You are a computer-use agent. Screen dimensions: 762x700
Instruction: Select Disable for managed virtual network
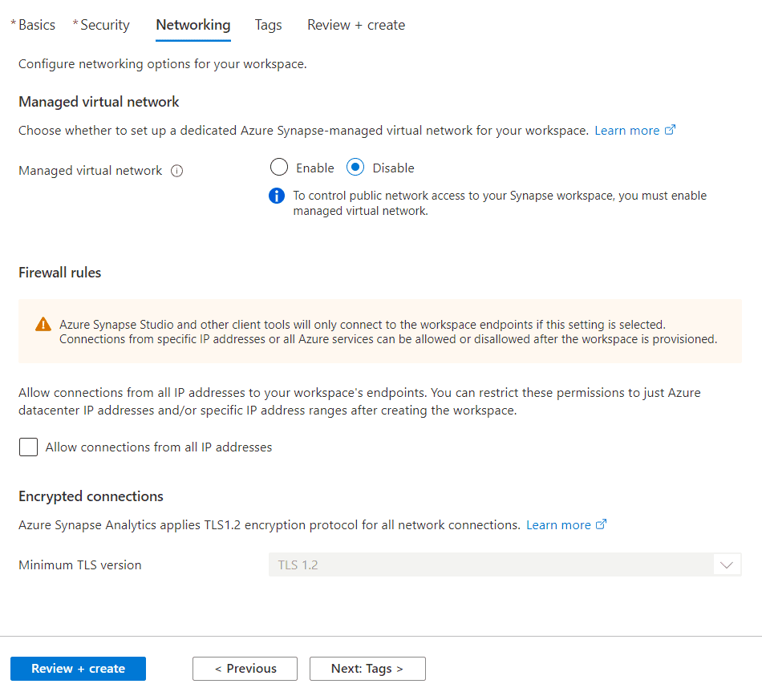pos(355,167)
